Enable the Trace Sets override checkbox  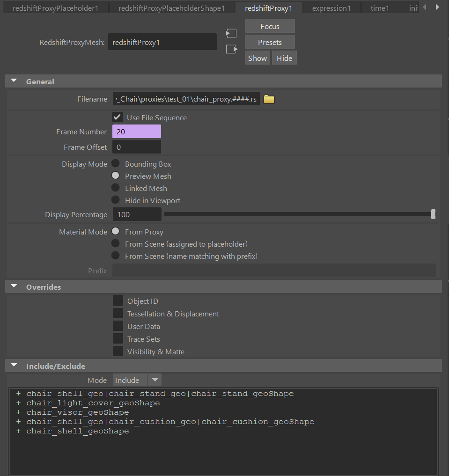118,339
